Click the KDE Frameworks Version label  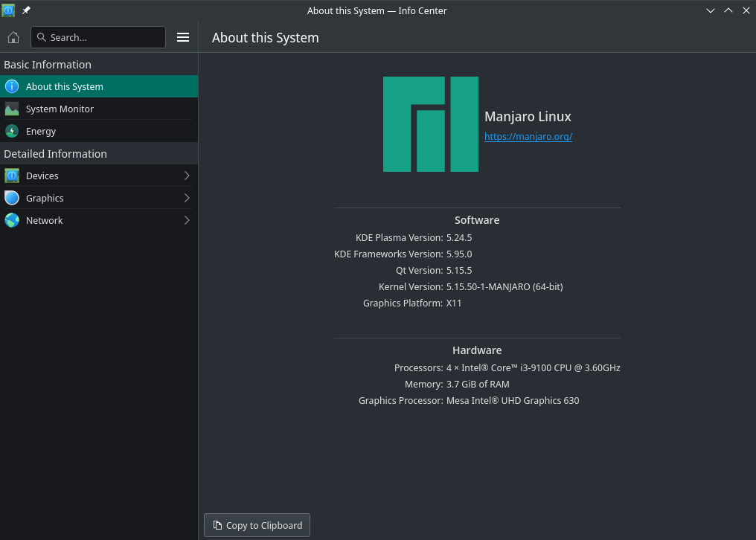coord(388,254)
